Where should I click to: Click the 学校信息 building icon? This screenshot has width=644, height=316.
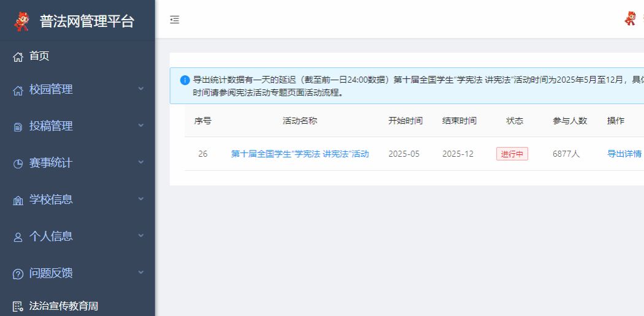pyautogui.click(x=18, y=200)
